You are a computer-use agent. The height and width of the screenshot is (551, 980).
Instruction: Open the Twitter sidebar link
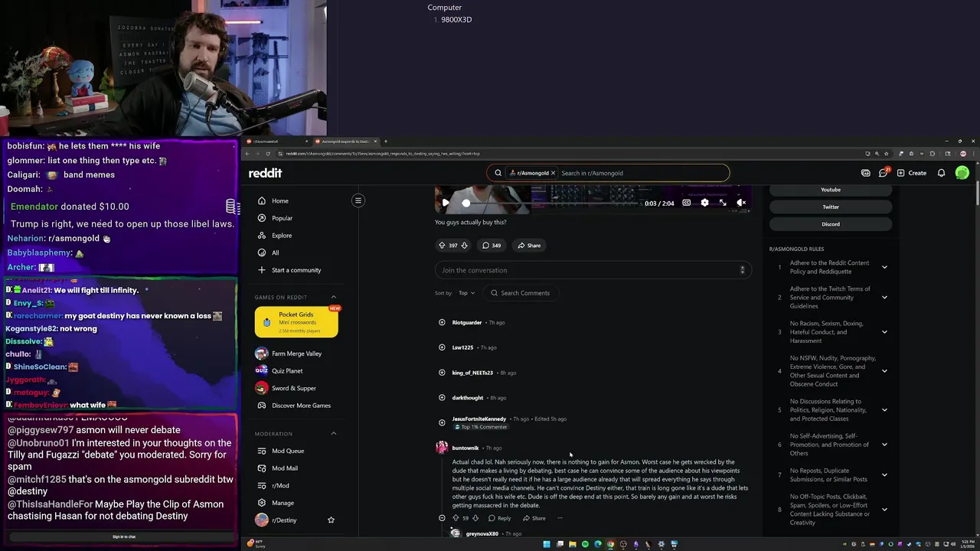point(831,207)
